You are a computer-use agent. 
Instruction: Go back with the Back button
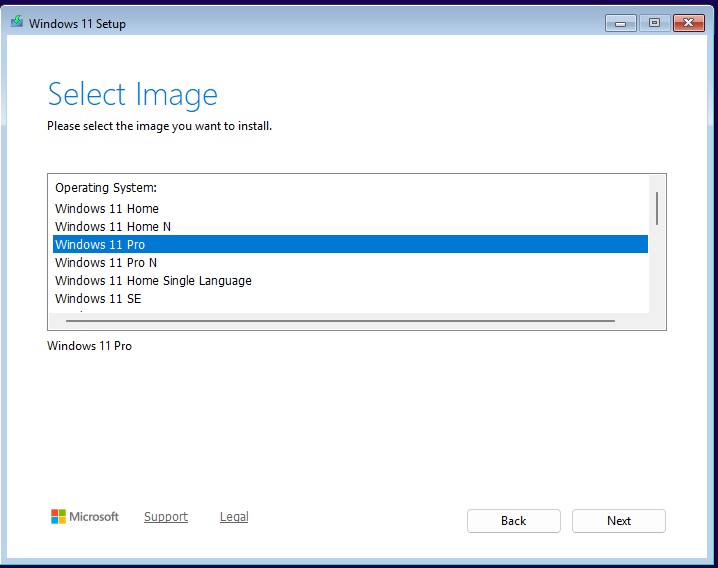coord(514,521)
